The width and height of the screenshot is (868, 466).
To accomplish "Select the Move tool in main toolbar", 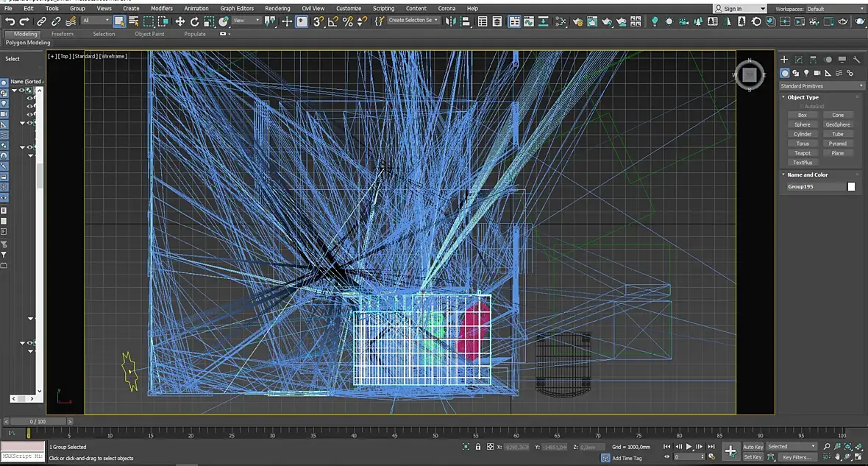I will [180, 21].
